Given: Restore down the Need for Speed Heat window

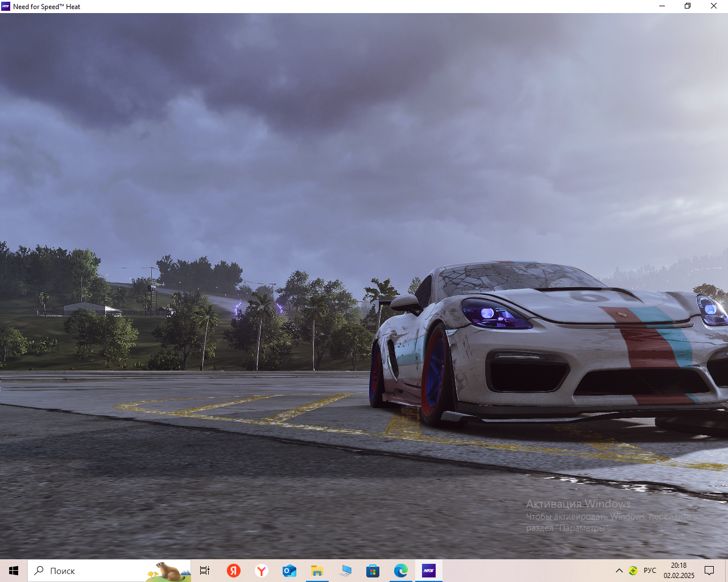Looking at the screenshot, I should (x=688, y=6).
